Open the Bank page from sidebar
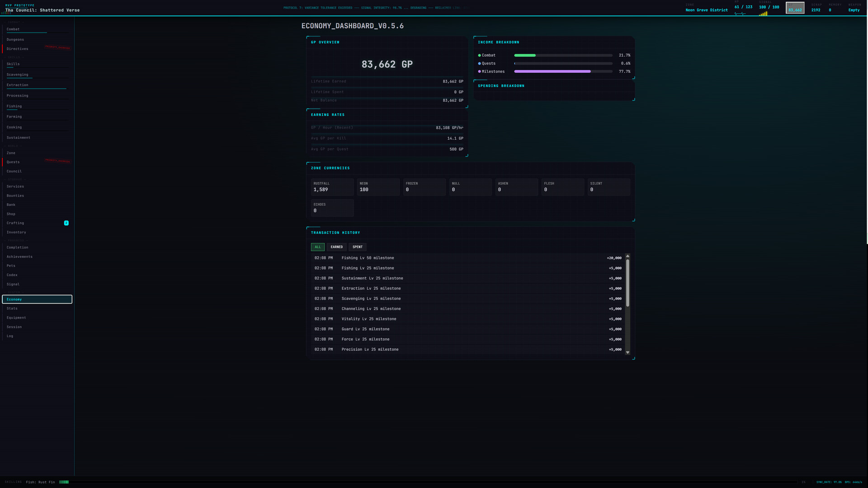The height and width of the screenshot is (488, 868). 11,205
